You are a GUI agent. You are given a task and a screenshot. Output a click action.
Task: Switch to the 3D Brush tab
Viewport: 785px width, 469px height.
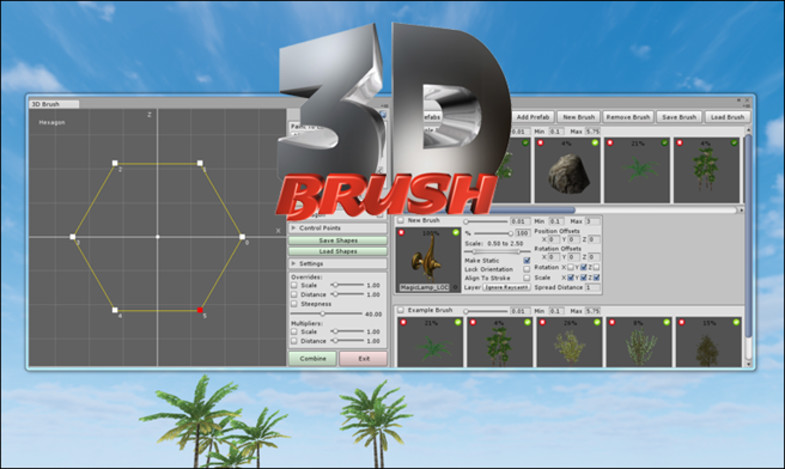point(54,104)
